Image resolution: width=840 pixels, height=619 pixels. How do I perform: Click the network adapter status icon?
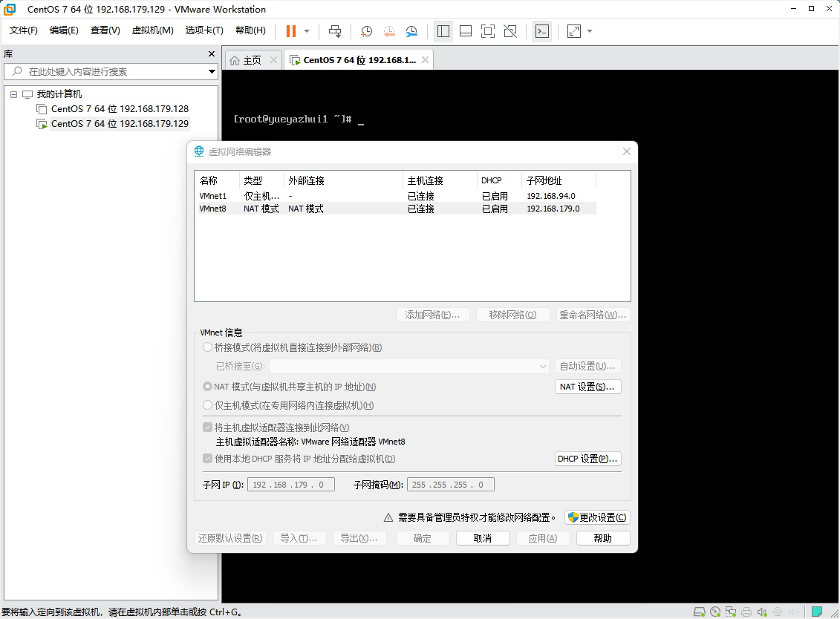pyautogui.click(x=731, y=612)
